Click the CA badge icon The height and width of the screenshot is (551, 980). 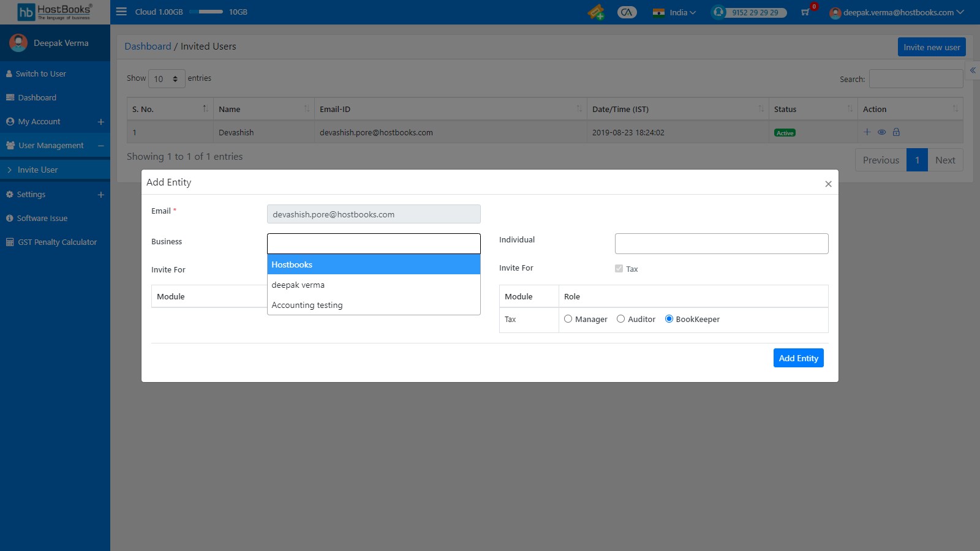click(627, 12)
